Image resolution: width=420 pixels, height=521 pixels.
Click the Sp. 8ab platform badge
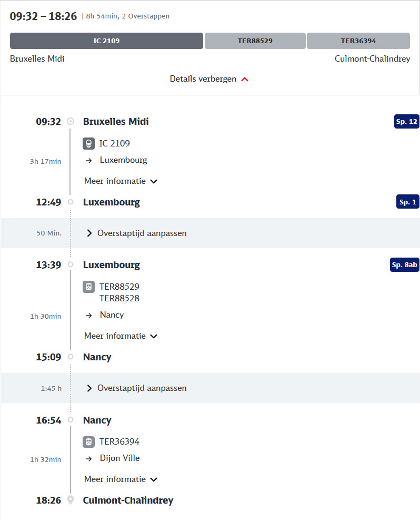coord(404,265)
